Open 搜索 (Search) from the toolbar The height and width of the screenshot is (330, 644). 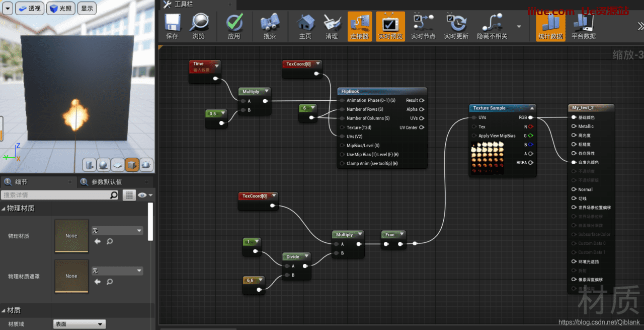[270, 26]
